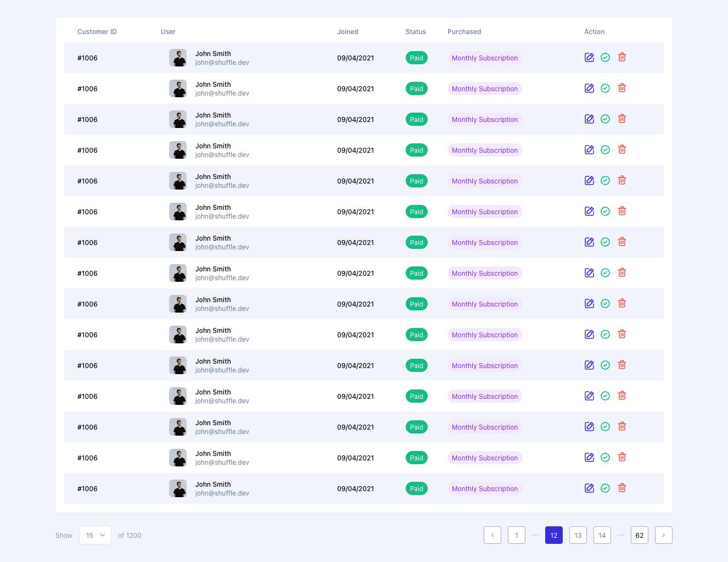Click the Monthly Subscription tag in the fourth row

point(484,150)
